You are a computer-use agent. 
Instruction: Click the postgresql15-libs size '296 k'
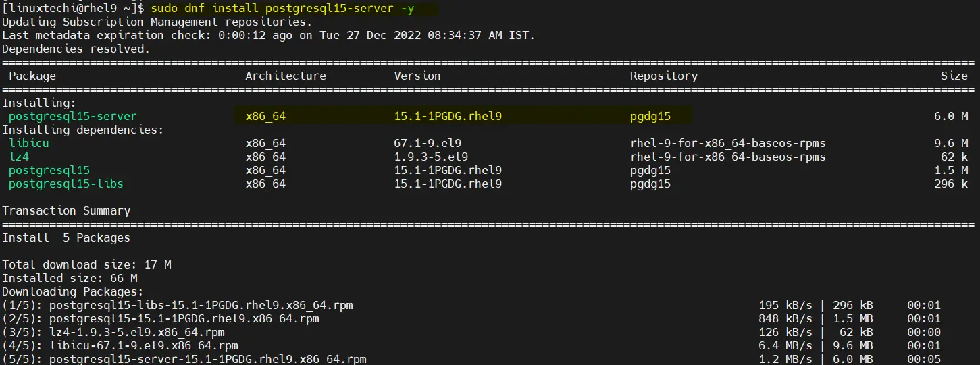[x=951, y=184]
